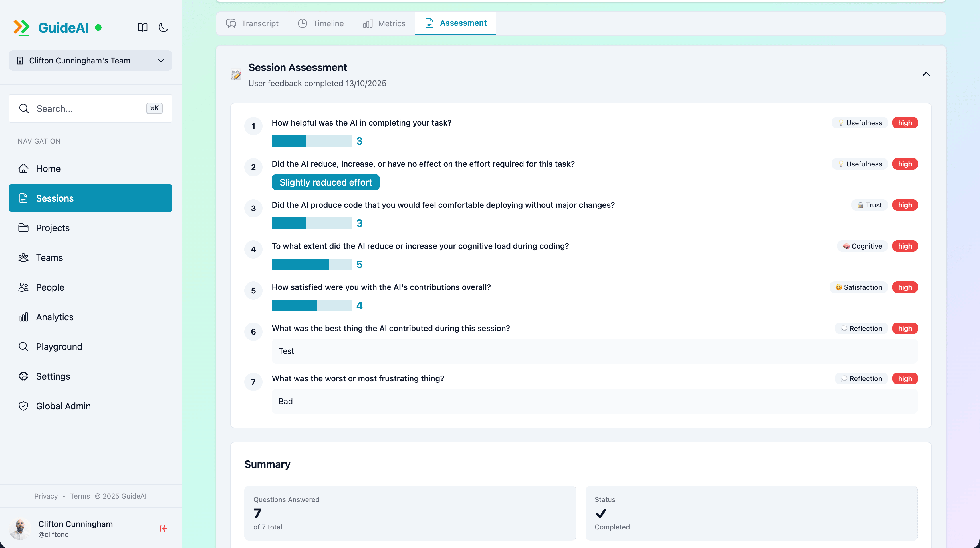Open the Terms link
This screenshot has width=980, height=548.
click(80, 496)
